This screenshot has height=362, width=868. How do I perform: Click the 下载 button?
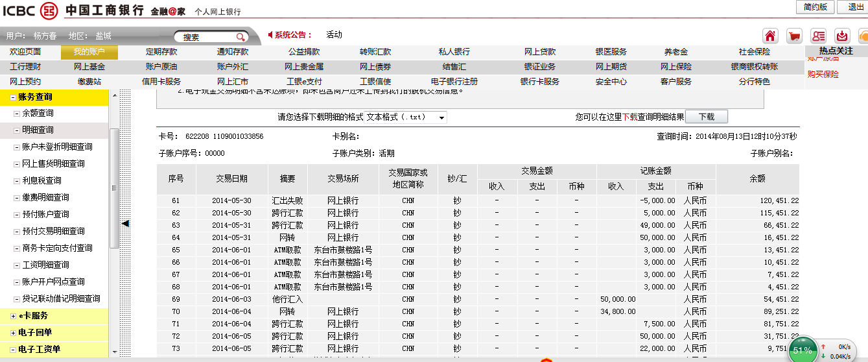(706, 117)
